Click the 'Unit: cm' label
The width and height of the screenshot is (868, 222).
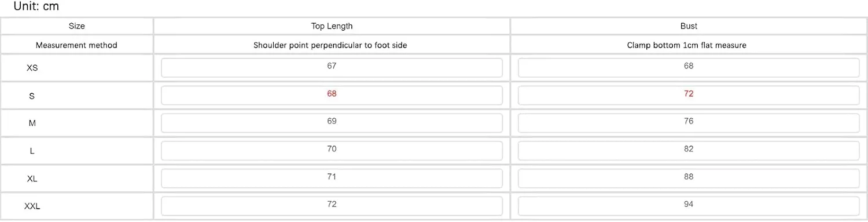tap(36, 7)
